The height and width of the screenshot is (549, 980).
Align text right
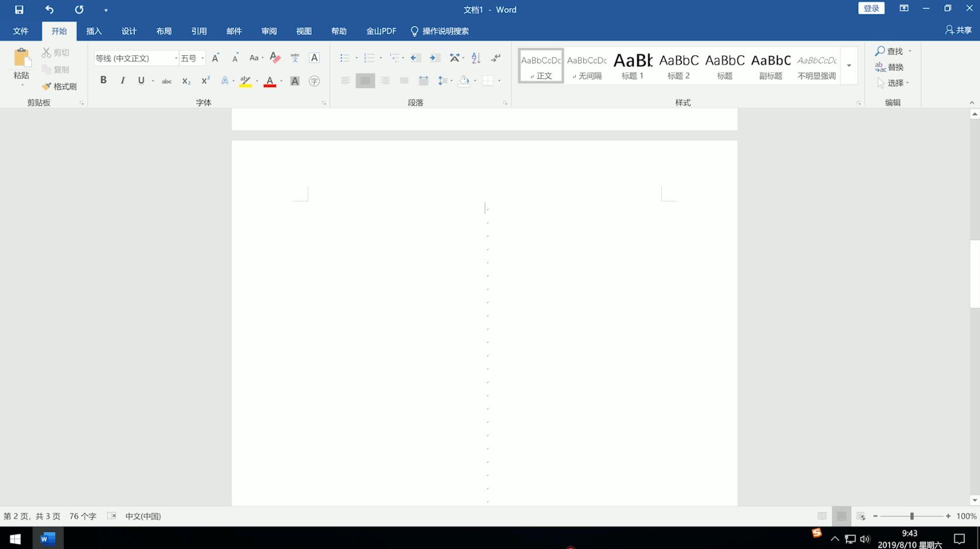coord(384,80)
